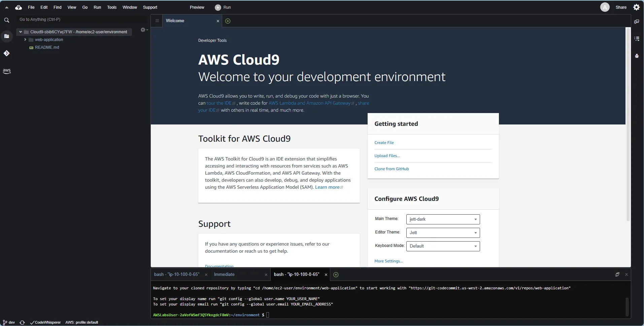
Task: Click the dev branch status icon
Action: click(x=9, y=322)
